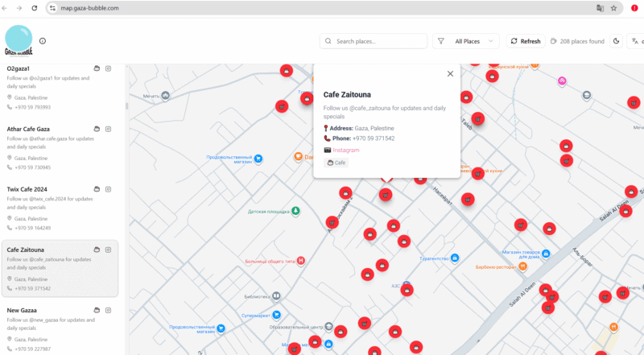The height and width of the screenshot is (355, 644).
Task: Click the Refresh button
Action: 524,41
